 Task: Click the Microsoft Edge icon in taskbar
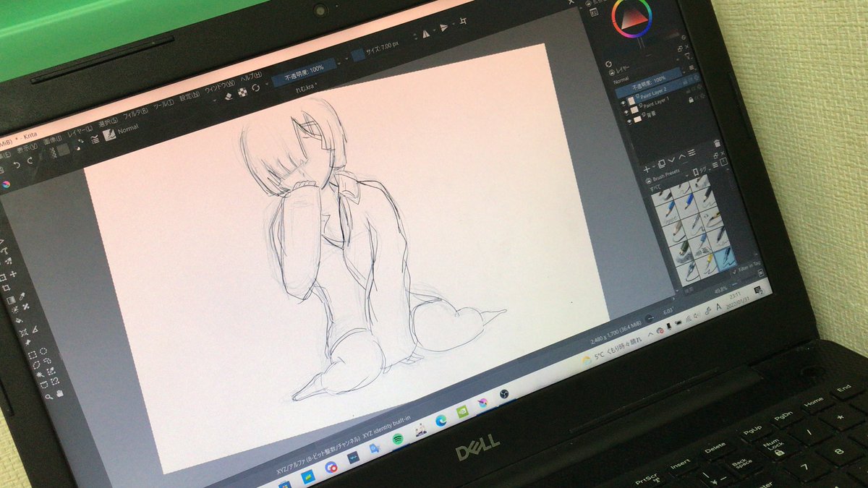(441, 421)
